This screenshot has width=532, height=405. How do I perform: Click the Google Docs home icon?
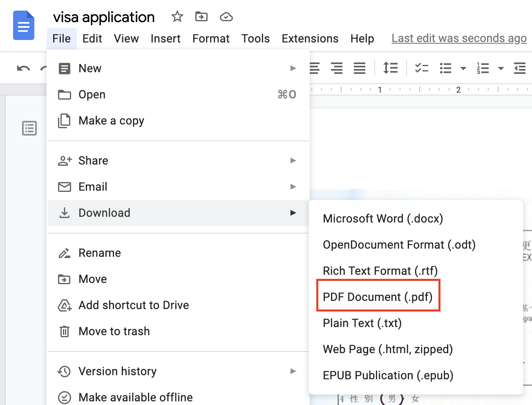click(24, 25)
